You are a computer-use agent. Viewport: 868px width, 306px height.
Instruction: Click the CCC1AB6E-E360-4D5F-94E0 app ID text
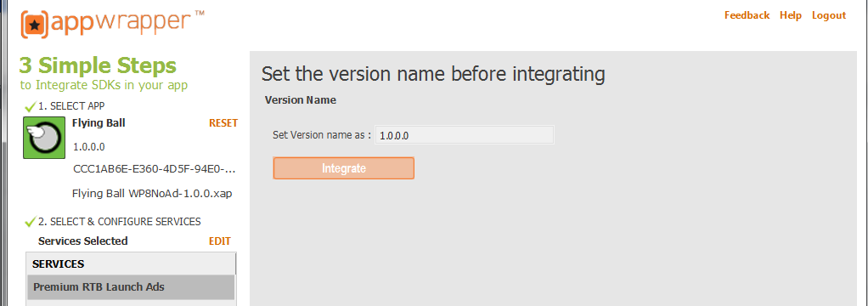155,169
